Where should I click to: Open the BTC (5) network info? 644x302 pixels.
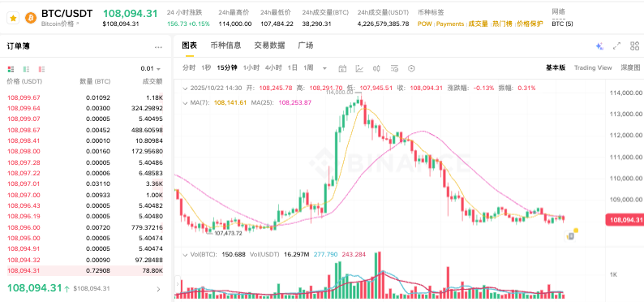click(x=562, y=24)
